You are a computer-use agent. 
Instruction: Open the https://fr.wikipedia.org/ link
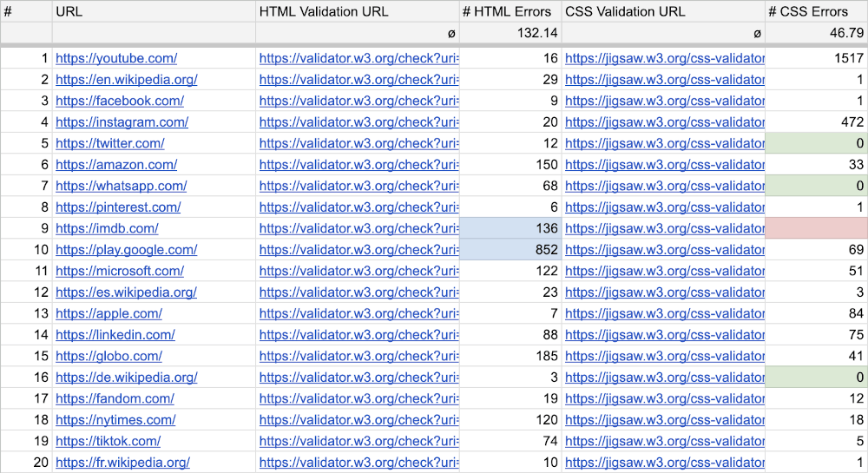coord(122,463)
